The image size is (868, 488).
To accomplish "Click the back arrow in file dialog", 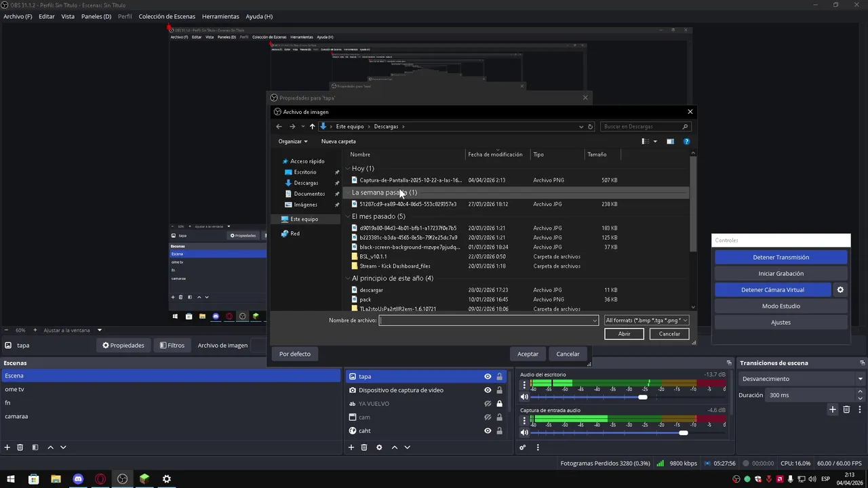I will click(279, 127).
